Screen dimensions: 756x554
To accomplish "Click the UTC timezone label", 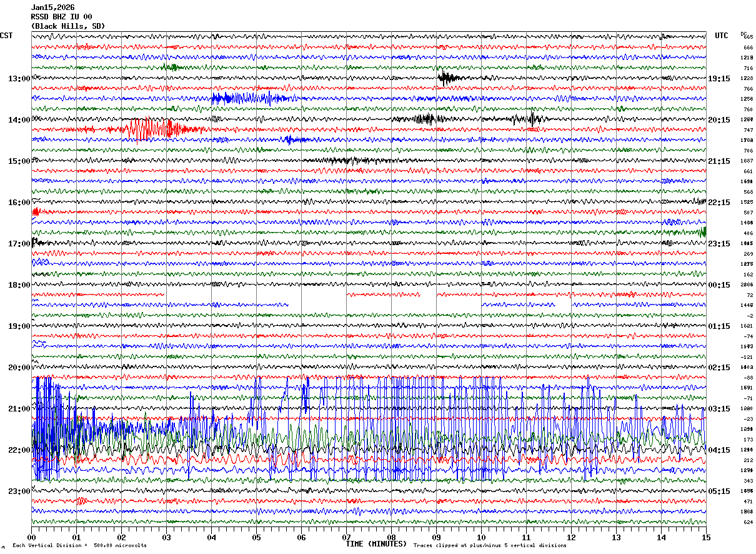I will point(722,36).
